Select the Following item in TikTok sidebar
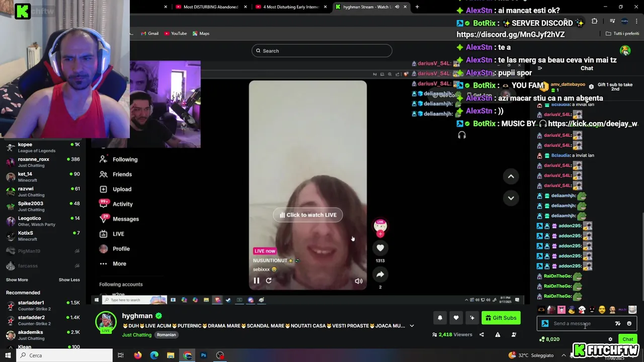The height and width of the screenshot is (362, 644). (119, 159)
